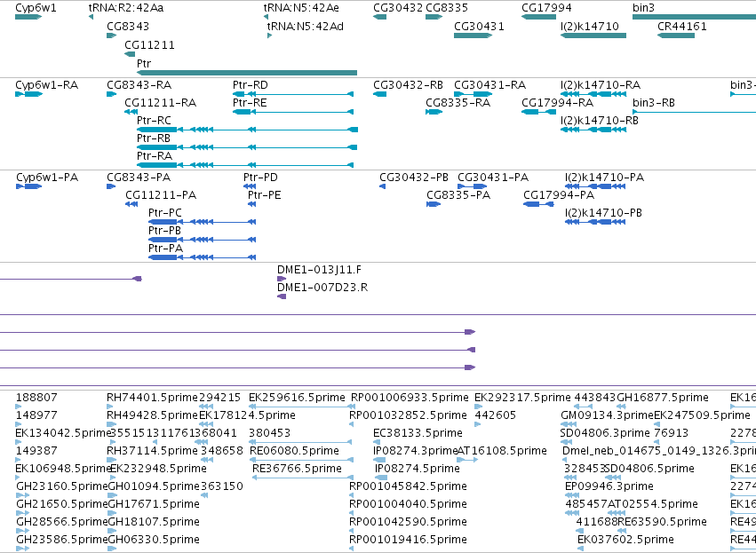Open the CR44161 gene label
The width and height of the screenshot is (756, 553).
click(681, 26)
